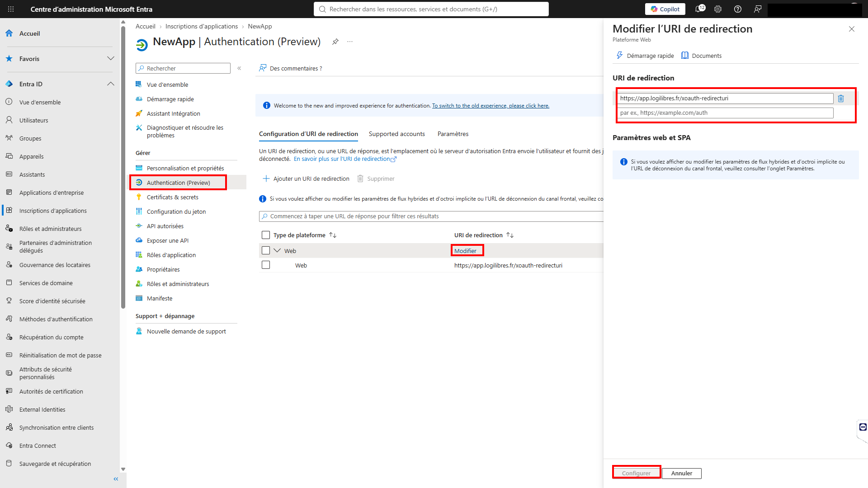Click the Modifier link in Web row
The width and height of the screenshot is (868, 488).
(x=465, y=251)
